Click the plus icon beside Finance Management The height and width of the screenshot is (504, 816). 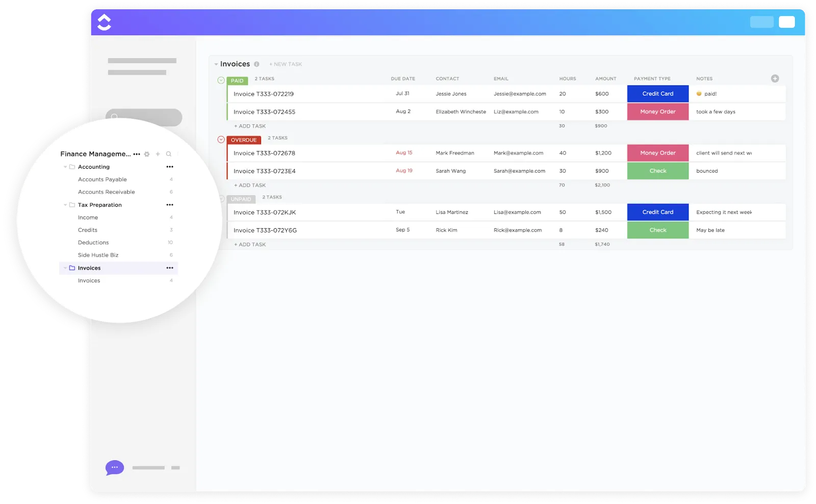point(158,154)
